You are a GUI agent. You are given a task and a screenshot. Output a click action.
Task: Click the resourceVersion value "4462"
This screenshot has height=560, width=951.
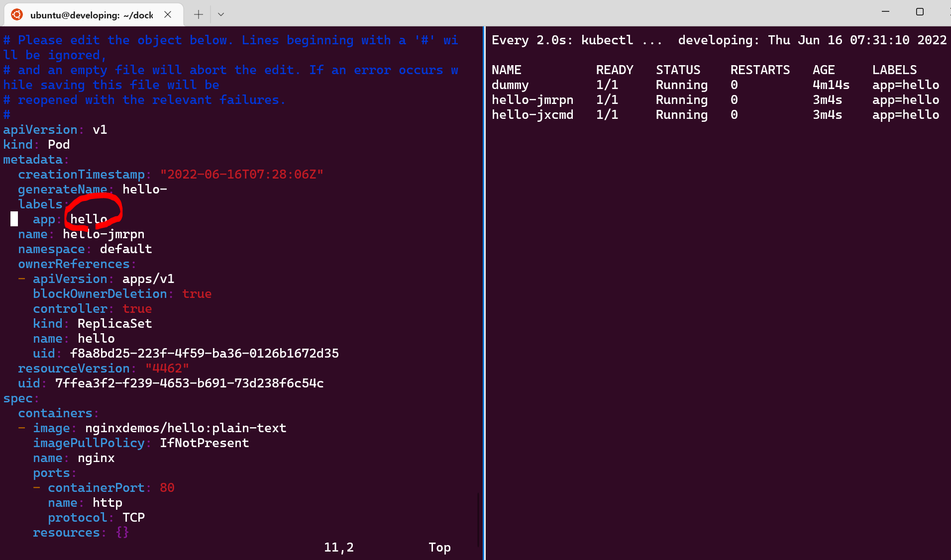[x=167, y=369]
